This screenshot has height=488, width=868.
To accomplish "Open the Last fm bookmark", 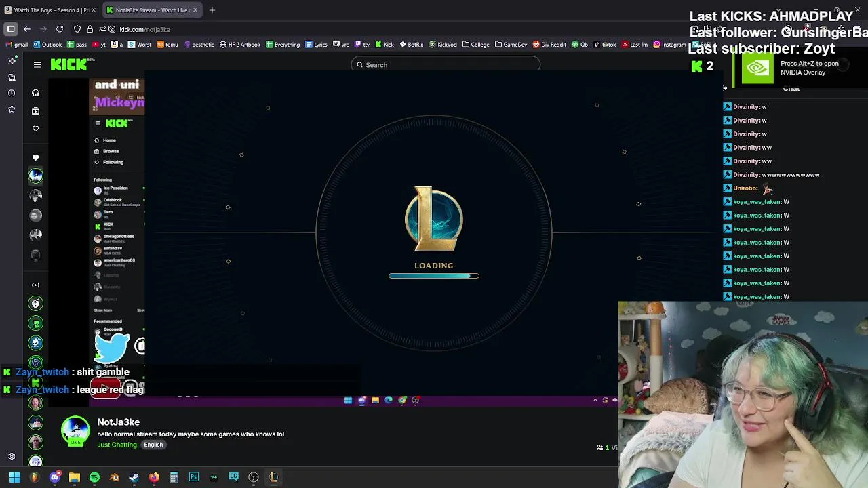I will tap(634, 45).
